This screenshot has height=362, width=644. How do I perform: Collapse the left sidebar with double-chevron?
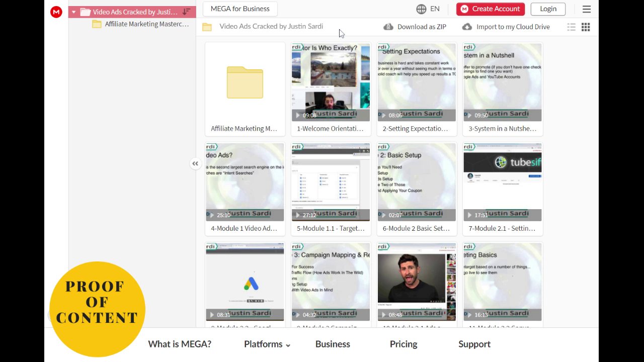point(195,163)
